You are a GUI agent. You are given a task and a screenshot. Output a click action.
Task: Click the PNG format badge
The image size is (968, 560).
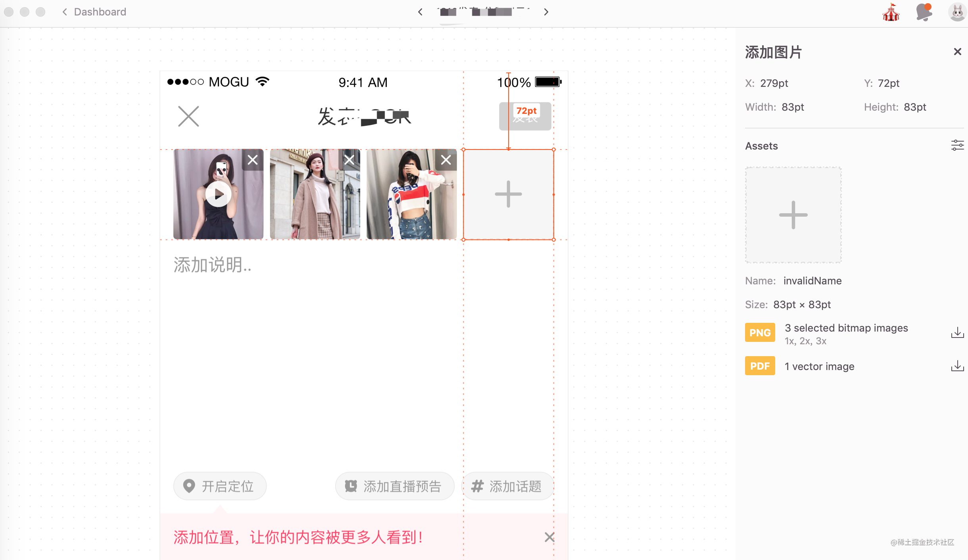[x=760, y=332]
